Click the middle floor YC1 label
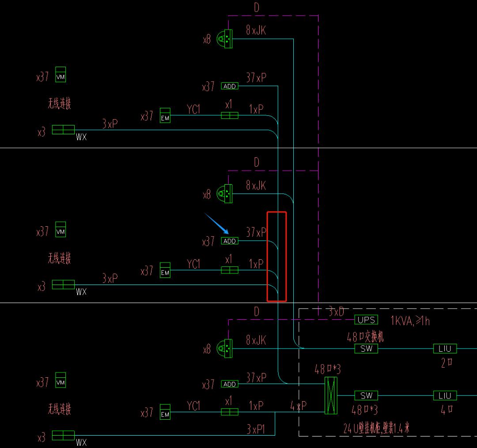 click(x=193, y=264)
